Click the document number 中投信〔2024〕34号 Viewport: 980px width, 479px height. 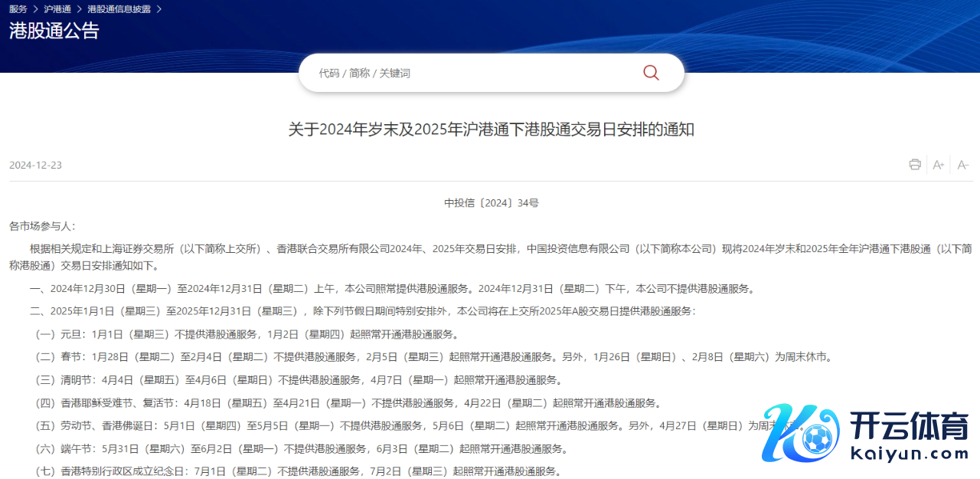491,203
